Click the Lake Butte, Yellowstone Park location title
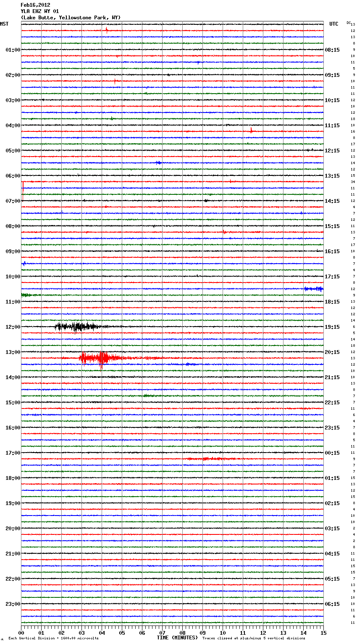This screenshot has width=357, height=644. (71, 18)
